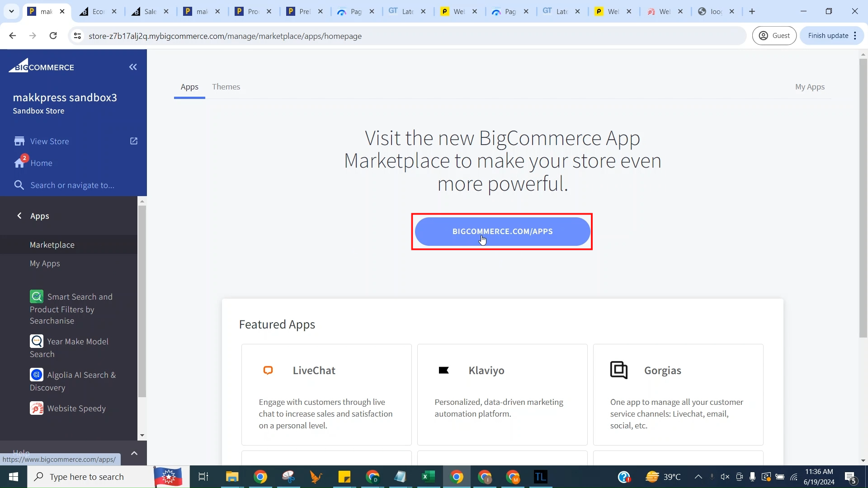Image resolution: width=868 pixels, height=488 pixels.
Task: Click the Apps tab
Action: [189, 86]
